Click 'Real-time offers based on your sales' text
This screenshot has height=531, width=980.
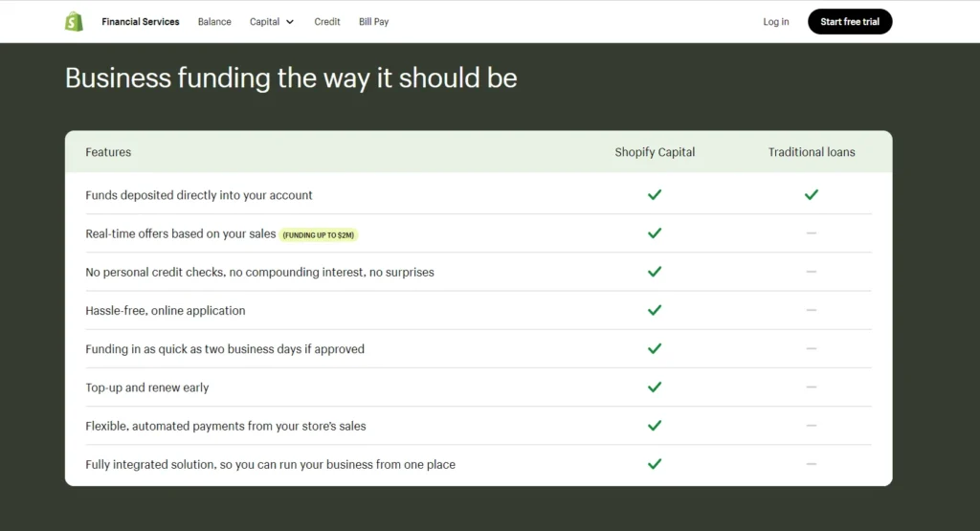click(181, 233)
